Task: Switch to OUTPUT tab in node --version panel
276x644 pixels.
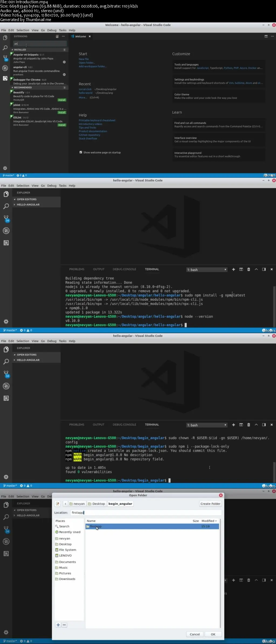Action: click(99, 269)
